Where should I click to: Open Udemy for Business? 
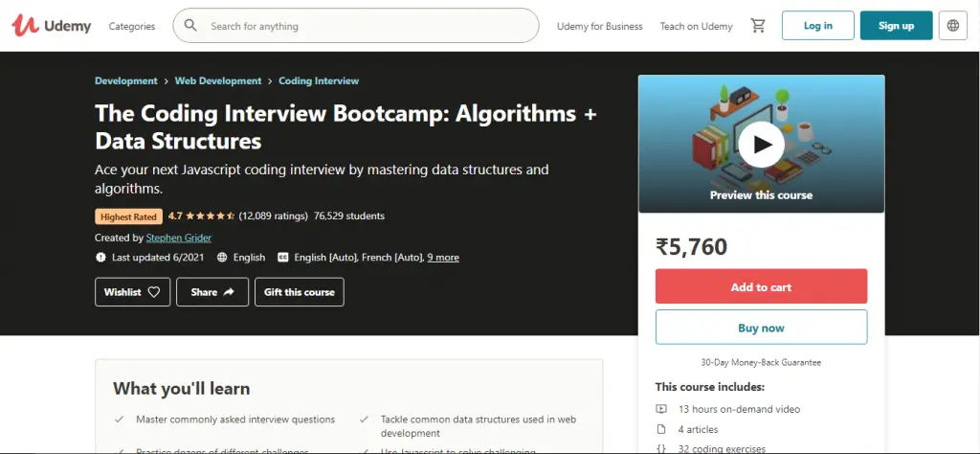600,26
